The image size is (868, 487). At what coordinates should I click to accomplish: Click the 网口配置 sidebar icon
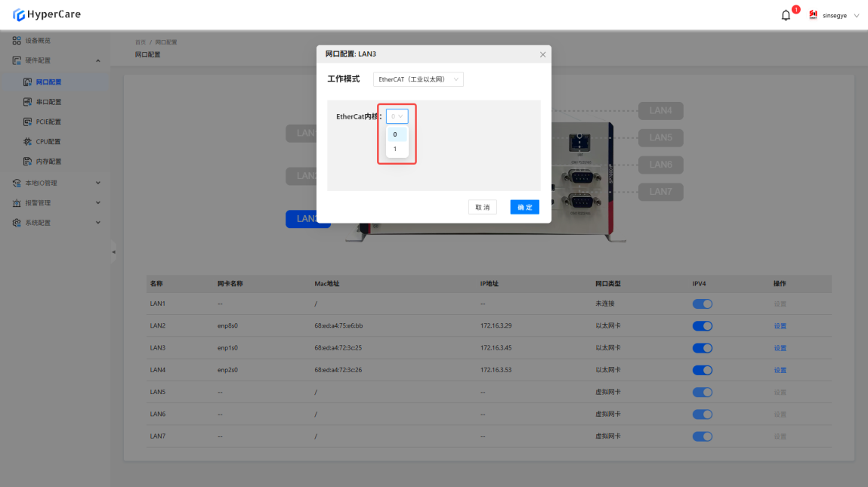[28, 82]
